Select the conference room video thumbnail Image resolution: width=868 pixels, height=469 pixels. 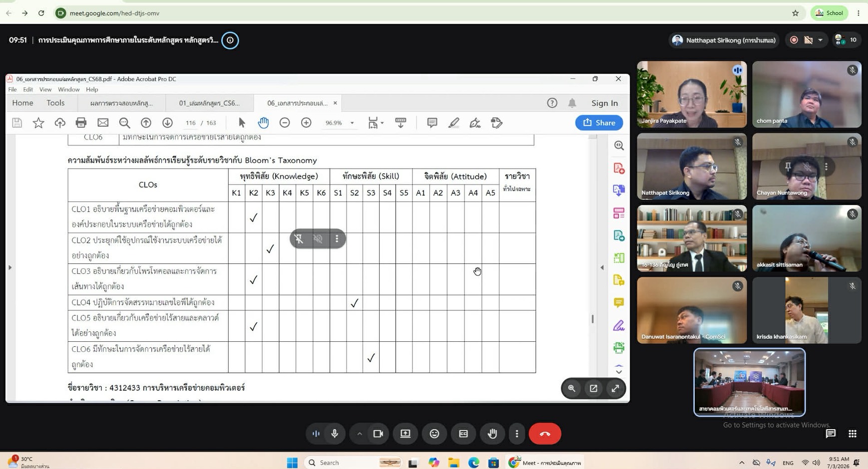[749, 382]
